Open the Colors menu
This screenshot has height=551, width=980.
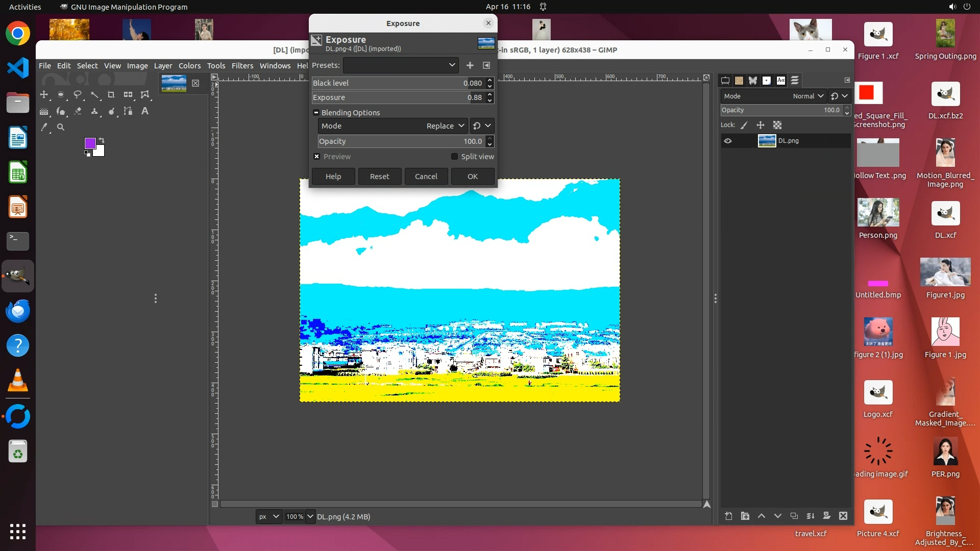(189, 66)
